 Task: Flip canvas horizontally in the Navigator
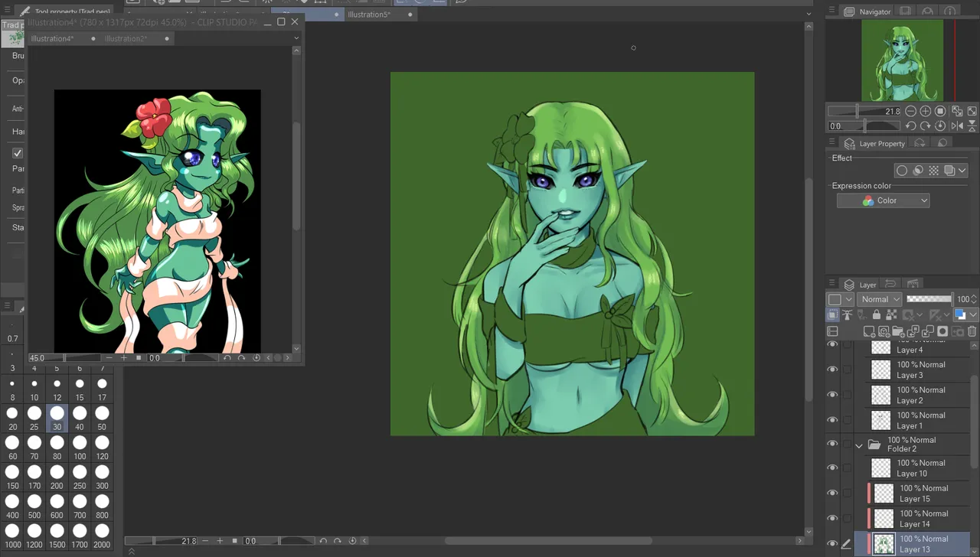[x=958, y=125]
